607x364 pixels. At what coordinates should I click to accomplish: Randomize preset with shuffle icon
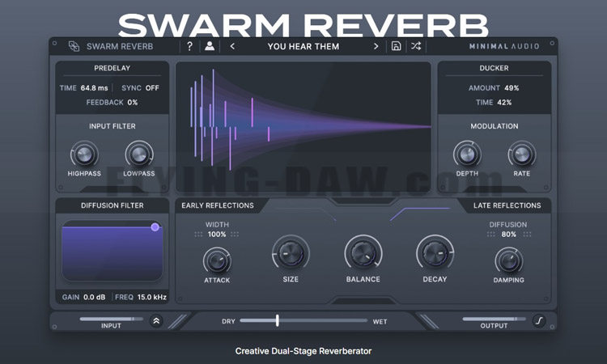point(416,46)
